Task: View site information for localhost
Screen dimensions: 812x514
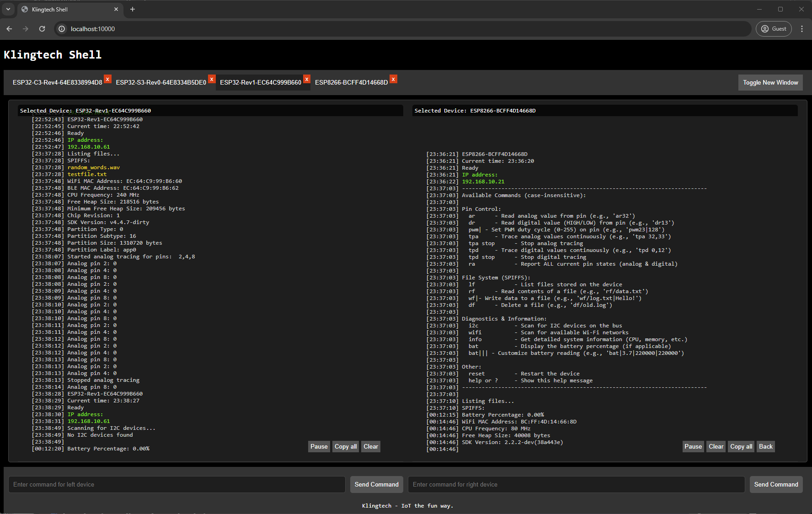Action: pyautogui.click(x=62, y=29)
